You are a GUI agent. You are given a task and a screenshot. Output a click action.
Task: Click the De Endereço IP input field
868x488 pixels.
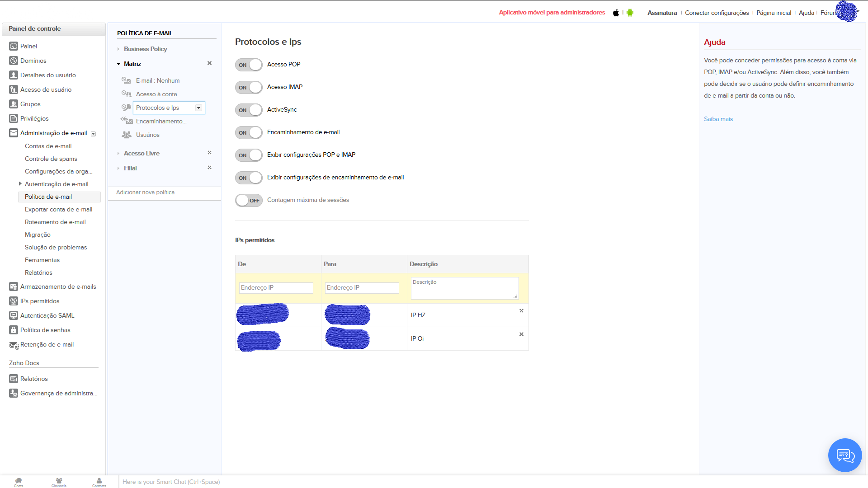pyautogui.click(x=276, y=288)
